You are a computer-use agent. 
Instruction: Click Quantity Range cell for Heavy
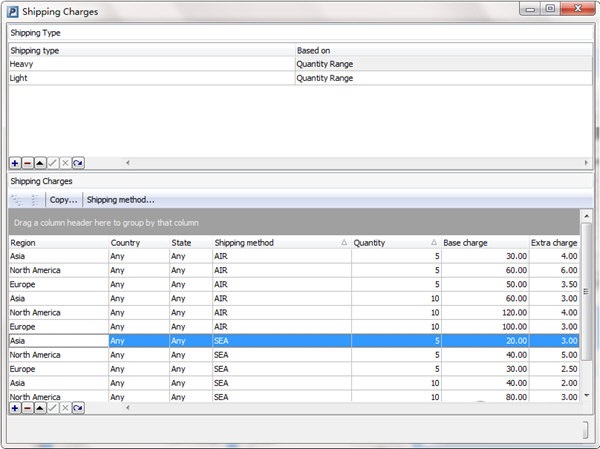click(444, 64)
